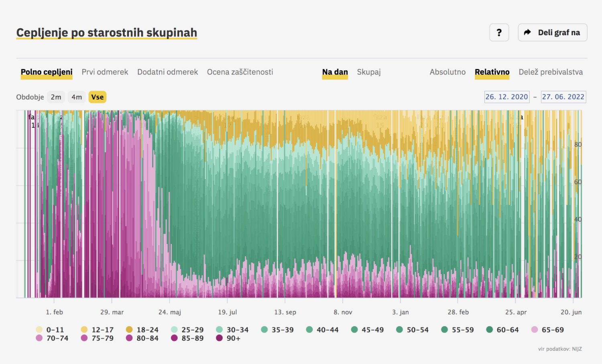Select the Ocena zaščitenosti tab
This screenshot has height=364, width=602.
[x=240, y=72]
